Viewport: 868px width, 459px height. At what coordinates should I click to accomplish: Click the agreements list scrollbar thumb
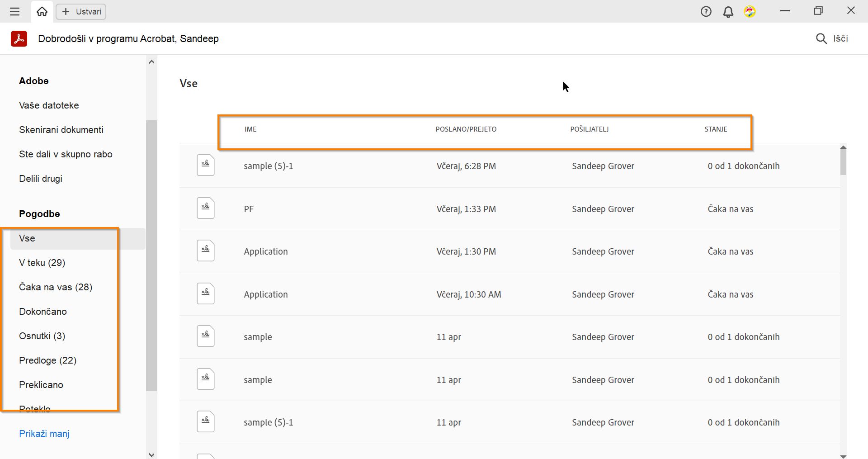(843, 162)
